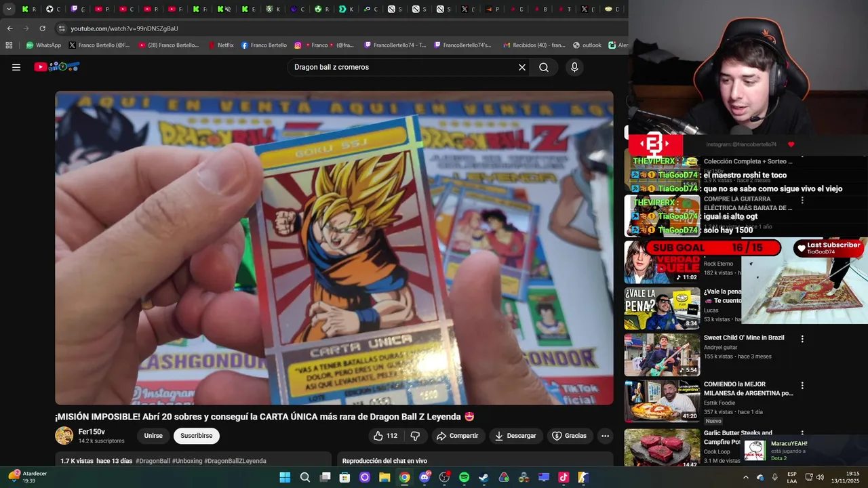
Task: Open the Chrome apps grid shortcut
Action: [x=9, y=45]
